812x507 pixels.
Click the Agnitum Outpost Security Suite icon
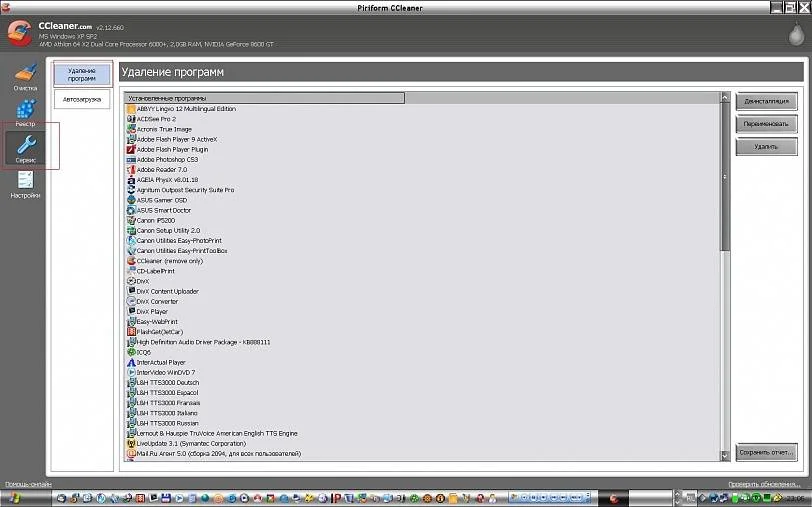click(131, 190)
